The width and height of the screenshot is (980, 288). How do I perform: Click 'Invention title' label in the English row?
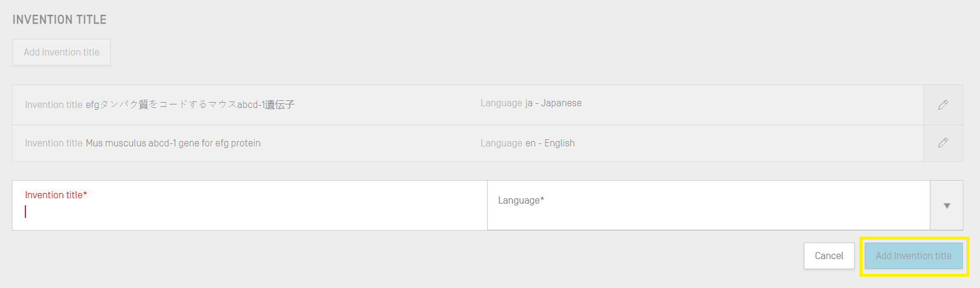[x=53, y=143]
